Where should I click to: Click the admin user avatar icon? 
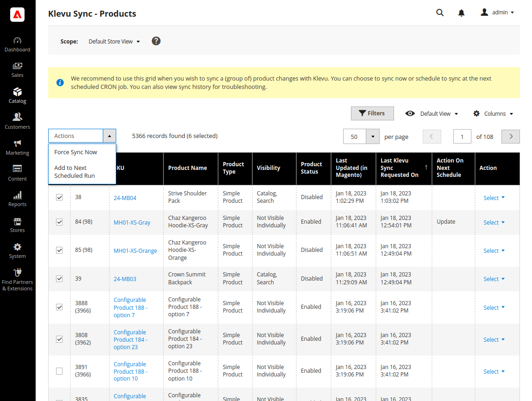(x=484, y=12)
